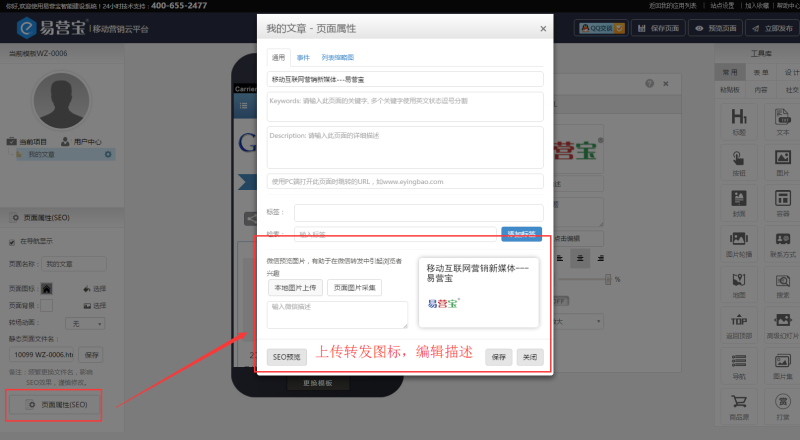Click the SEO预览 button
800x440 pixels.
pyautogui.click(x=286, y=357)
